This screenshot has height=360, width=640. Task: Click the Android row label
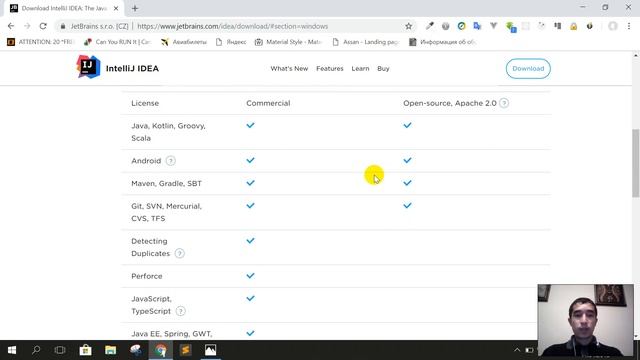(x=146, y=161)
